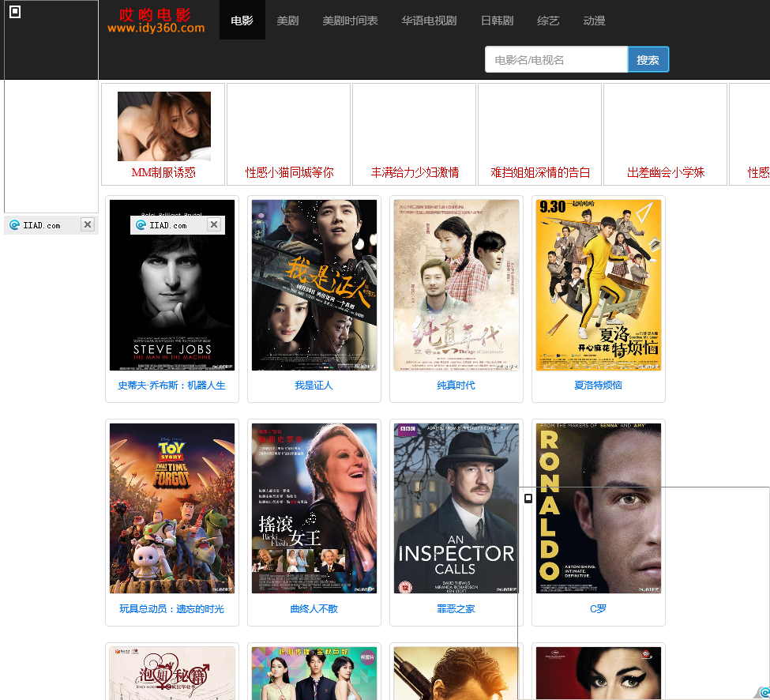
Task: Click the 曲终人不散 title link
Action: tap(314, 608)
